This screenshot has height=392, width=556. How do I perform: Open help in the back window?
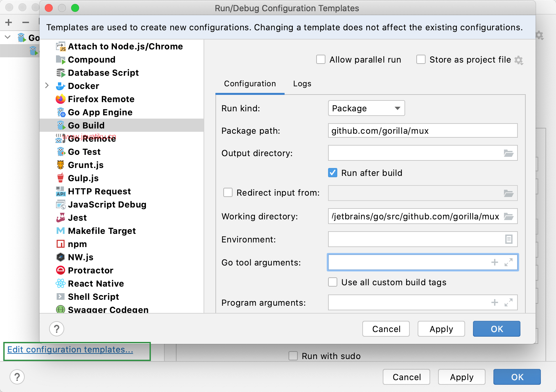pos(17,377)
